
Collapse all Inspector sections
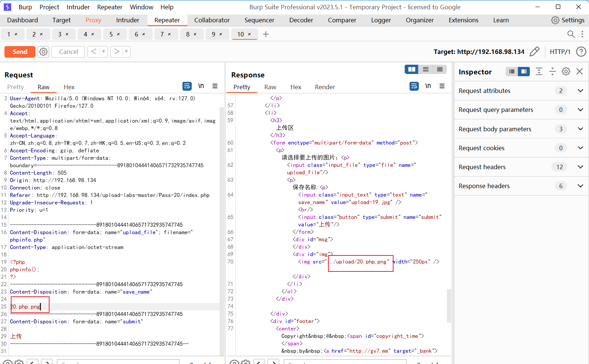click(553, 71)
